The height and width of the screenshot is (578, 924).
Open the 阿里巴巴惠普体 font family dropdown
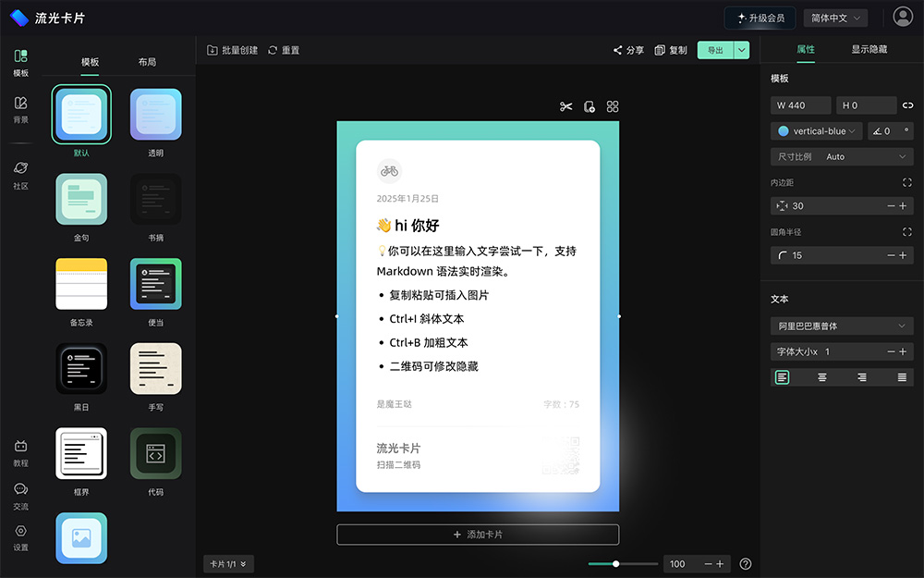(842, 326)
